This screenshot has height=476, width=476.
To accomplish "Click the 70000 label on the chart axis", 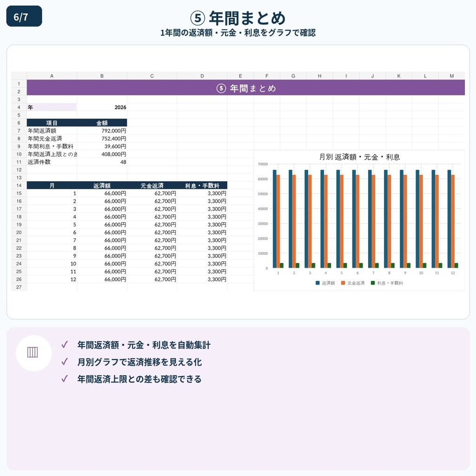I will tap(263, 164).
